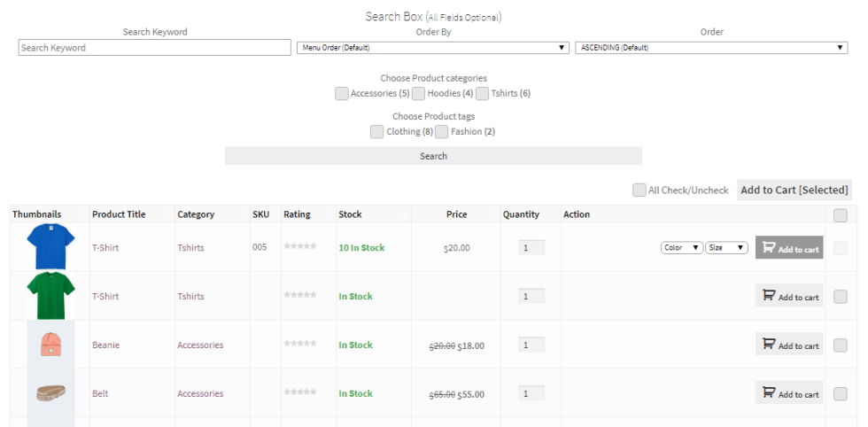Open Accessories category link in Beanie row

click(200, 345)
